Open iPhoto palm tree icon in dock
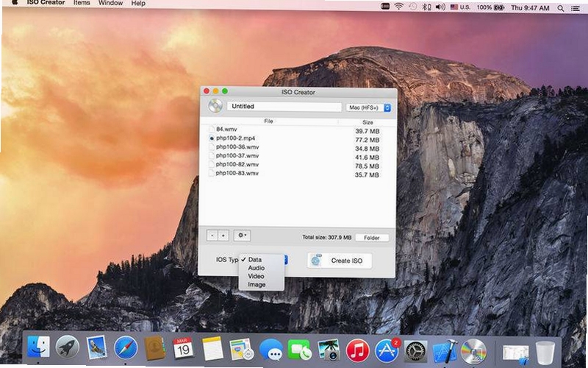 329,349
